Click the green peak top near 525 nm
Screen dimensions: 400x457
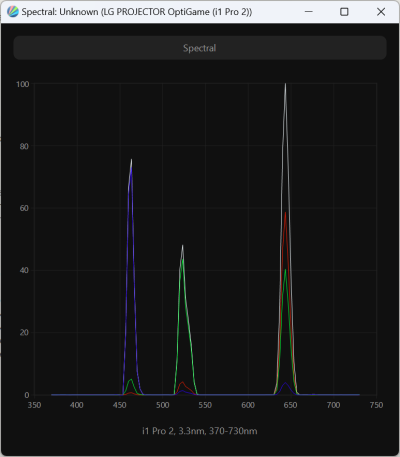[182, 260]
